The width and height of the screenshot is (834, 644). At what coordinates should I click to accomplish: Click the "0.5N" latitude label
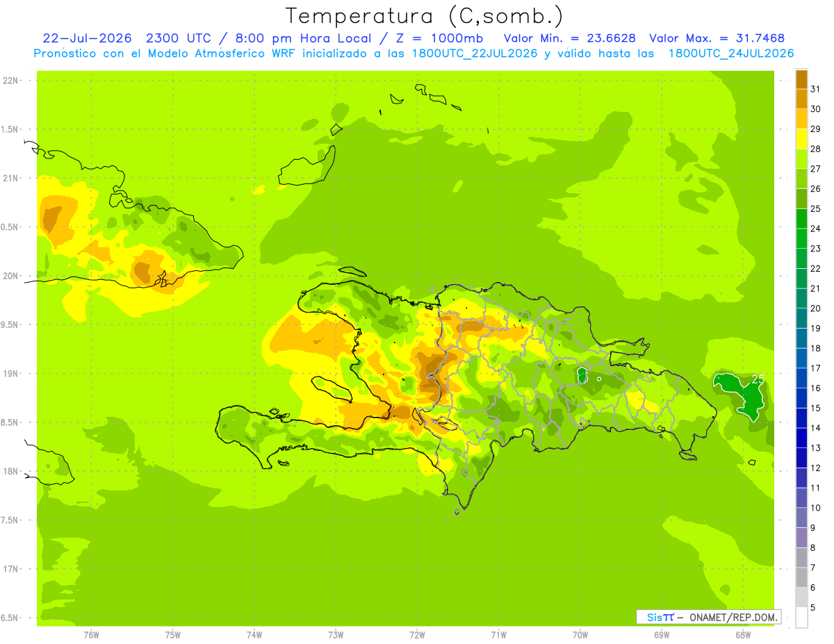(10, 227)
